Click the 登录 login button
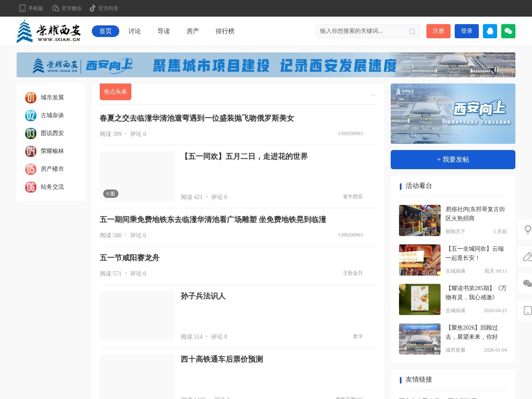 click(467, 31)
